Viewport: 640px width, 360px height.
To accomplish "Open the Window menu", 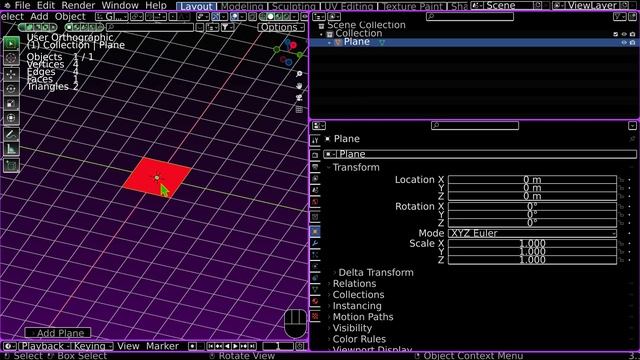I will click(120, 5).
